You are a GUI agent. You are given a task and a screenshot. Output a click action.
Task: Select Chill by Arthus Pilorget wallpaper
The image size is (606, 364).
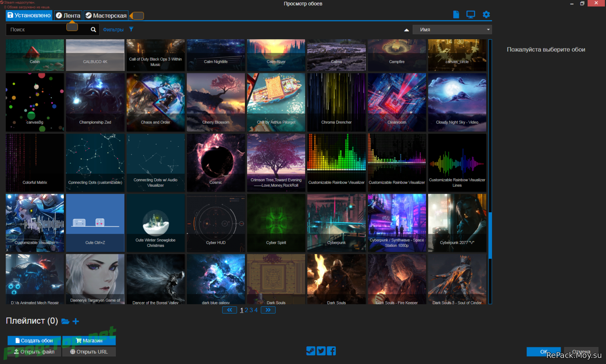[276, 102]
